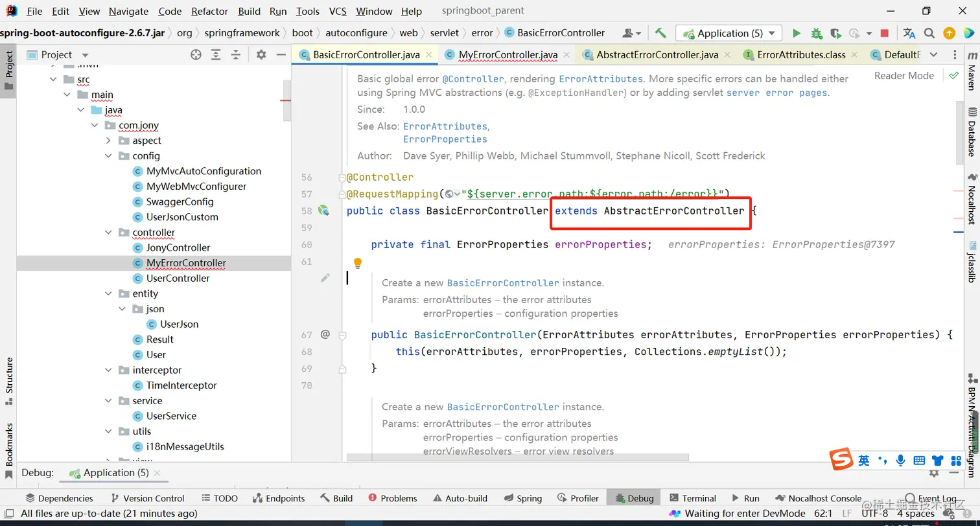Toggle Reader Mode in the editor
The width and height of the screenshot is (980, 526).
coord(904,76)
